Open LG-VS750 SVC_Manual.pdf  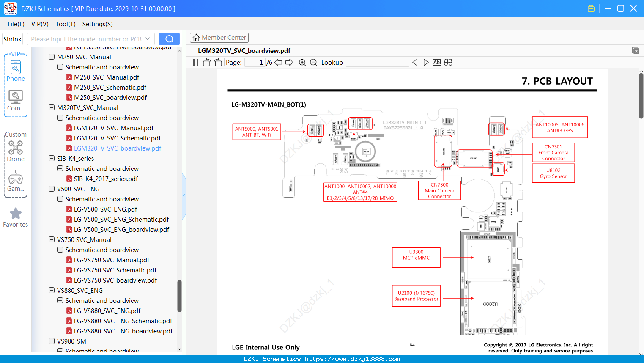coord(112,260)
